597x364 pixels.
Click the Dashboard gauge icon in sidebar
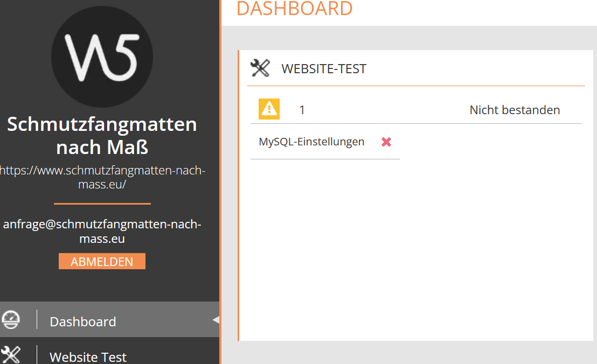click(11, 320)
